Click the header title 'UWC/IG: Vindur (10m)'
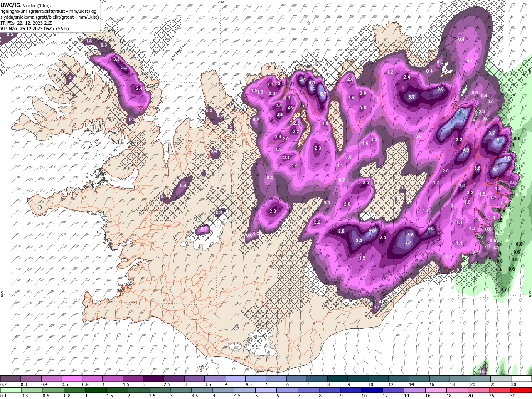The image size is (532, 399). coord(26,5)
